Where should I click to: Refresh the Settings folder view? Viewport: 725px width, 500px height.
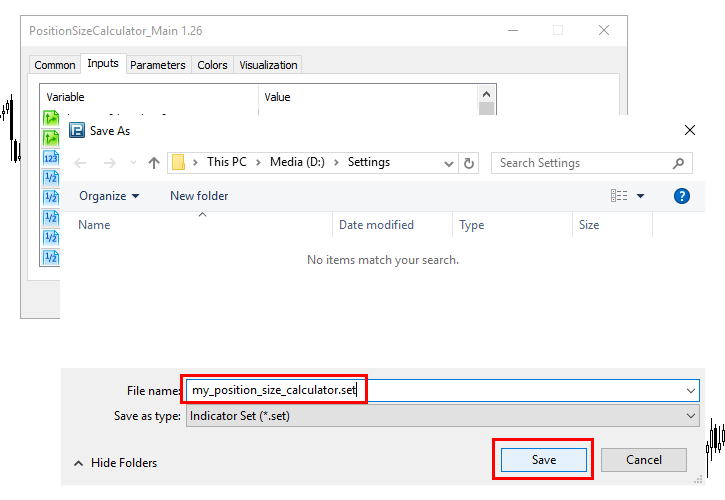point(468,163)
